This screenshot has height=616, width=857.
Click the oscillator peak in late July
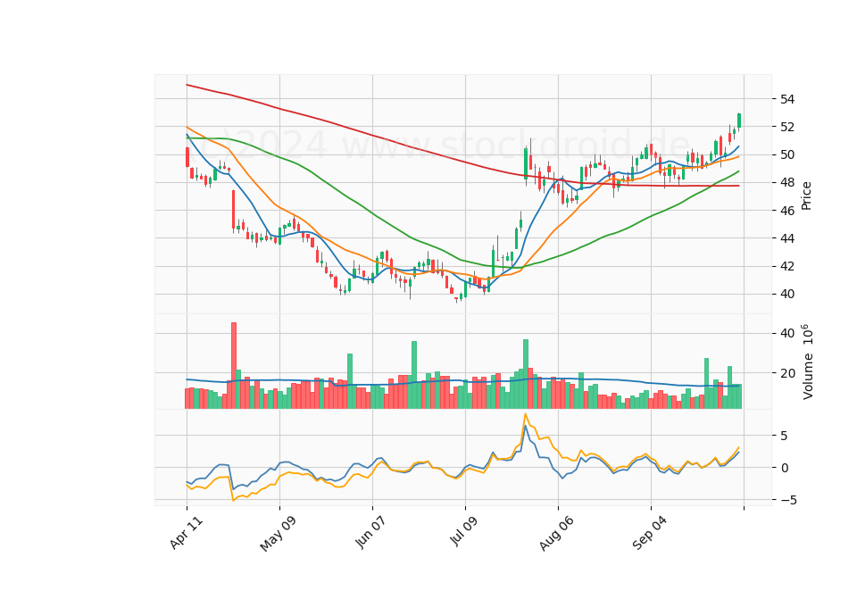point(525,414)
